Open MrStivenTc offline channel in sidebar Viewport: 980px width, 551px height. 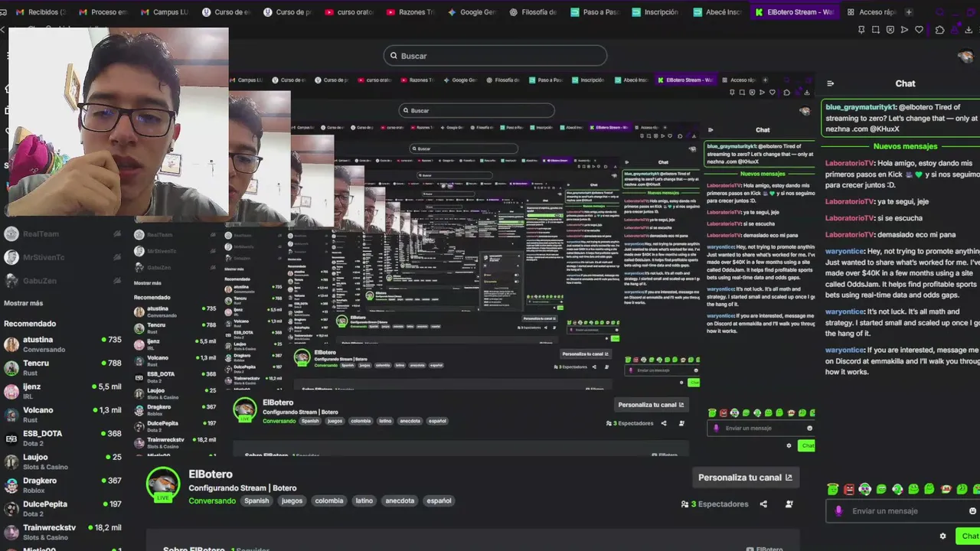pos(61,258)
